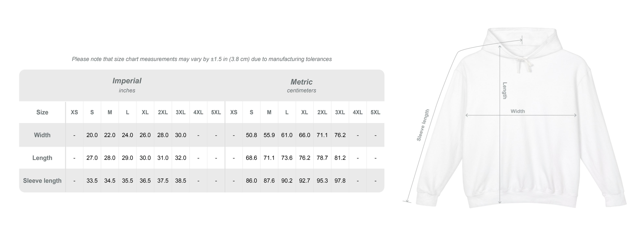
Task: Click the Metric heading
Action: [x=301, y=82]
